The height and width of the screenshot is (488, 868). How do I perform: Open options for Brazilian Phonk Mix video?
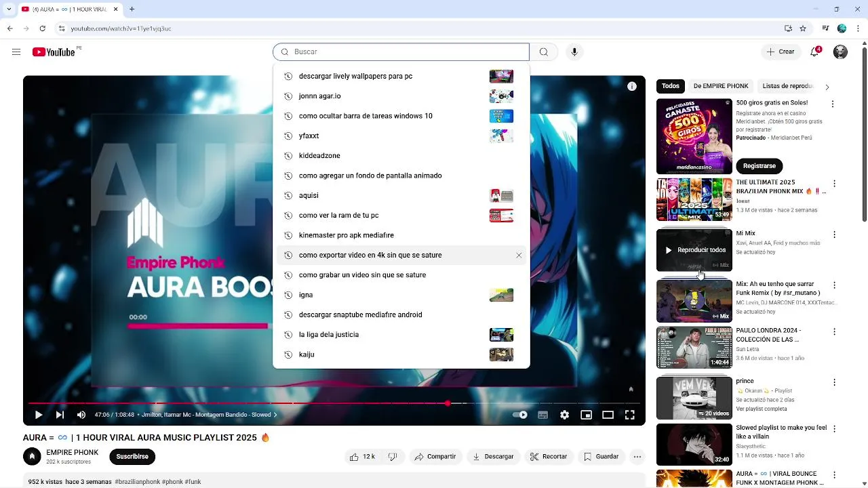coord(834,184)
